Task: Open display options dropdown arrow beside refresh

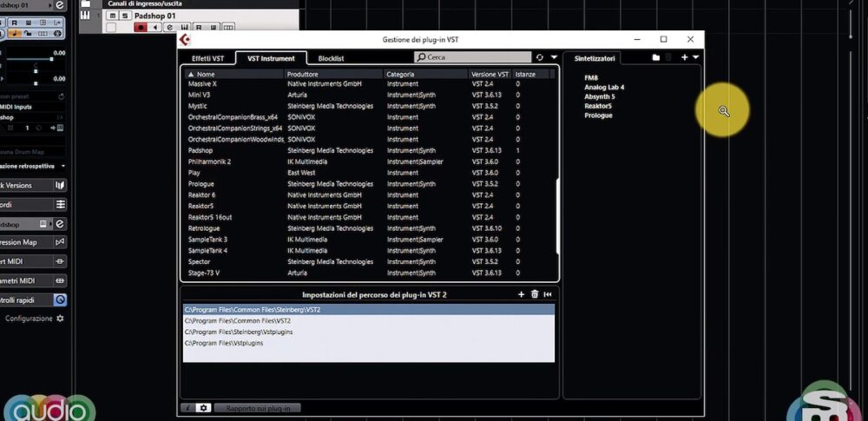Action: point(554,57)
